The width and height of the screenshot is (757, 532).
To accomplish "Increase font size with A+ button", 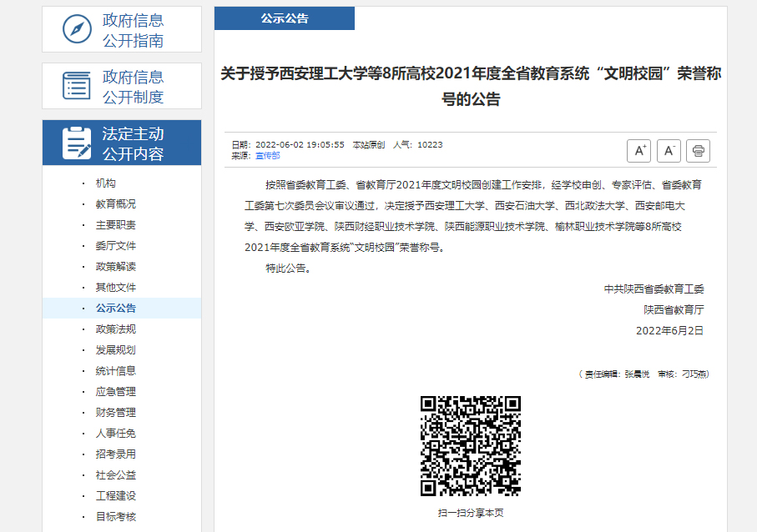I will (x=638, y=151).
